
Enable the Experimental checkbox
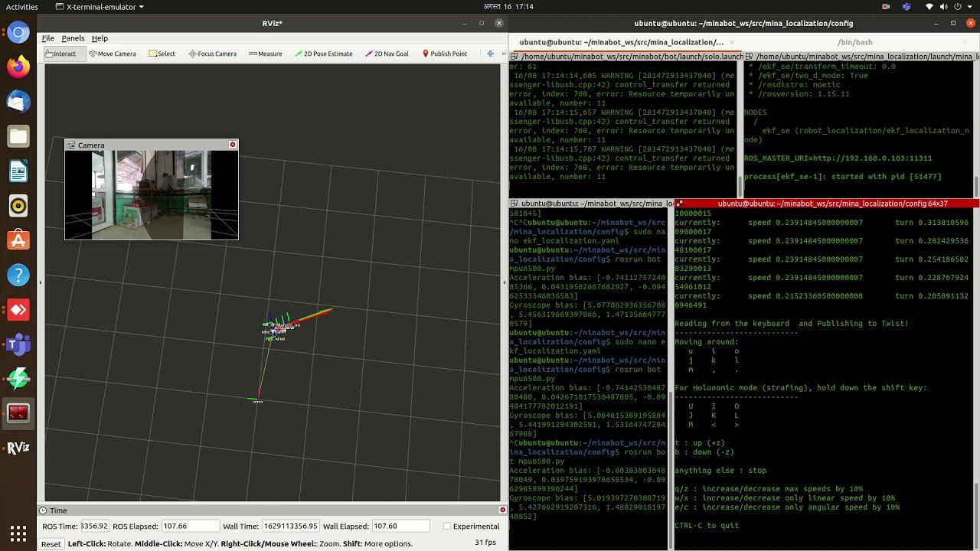(x=447, y=526)
